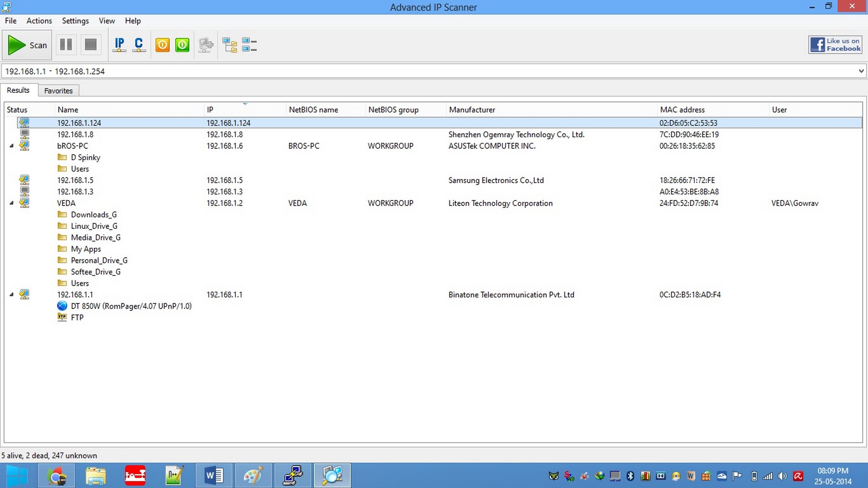
Task: Click the Shutdown remote PC icon
Action: pyautogui.click(x=161, y=45)
